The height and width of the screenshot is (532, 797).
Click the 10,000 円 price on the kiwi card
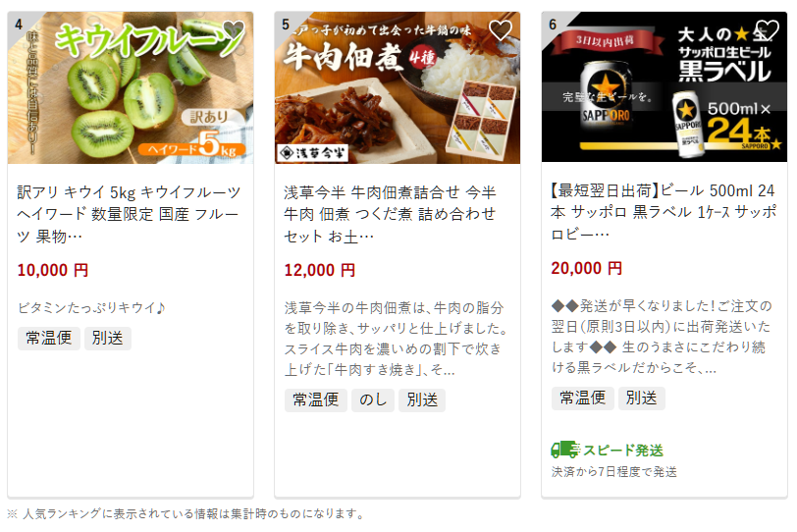tap(53, 270)
